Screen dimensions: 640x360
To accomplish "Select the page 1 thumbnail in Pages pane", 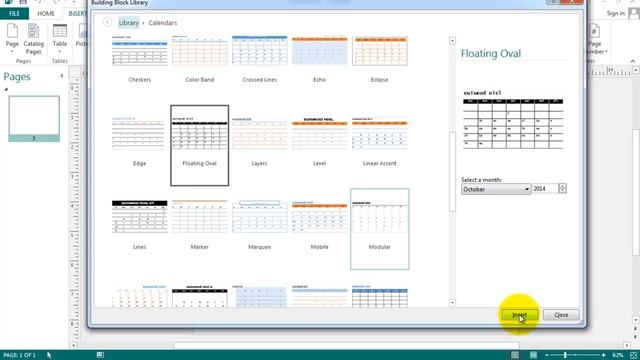I will coord(34,119).
